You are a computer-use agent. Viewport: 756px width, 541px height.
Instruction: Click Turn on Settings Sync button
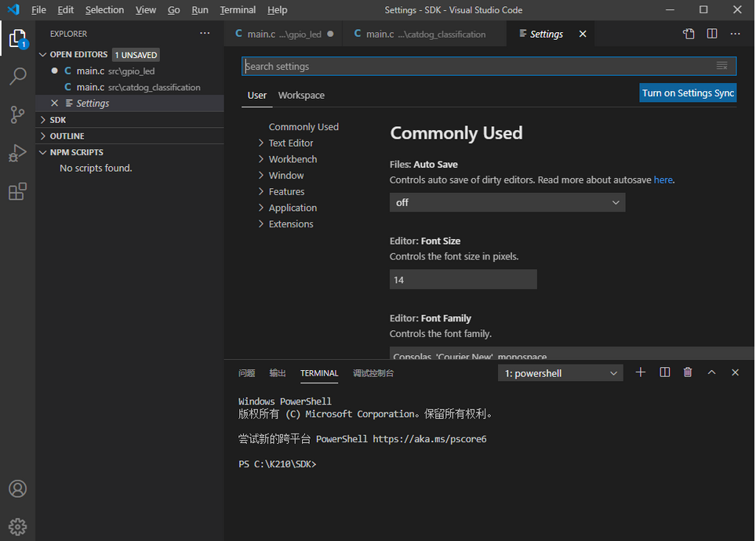tap(688, 93)
